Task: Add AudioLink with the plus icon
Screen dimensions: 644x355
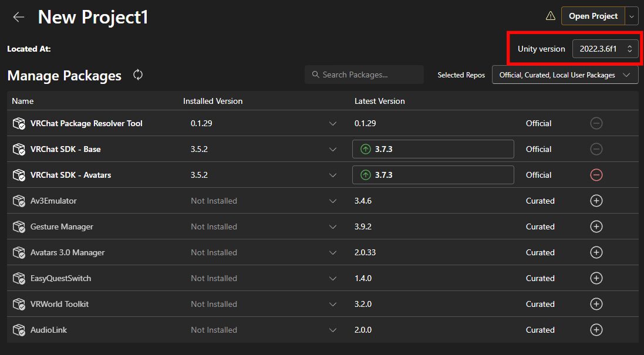Action: click(596, 330)
